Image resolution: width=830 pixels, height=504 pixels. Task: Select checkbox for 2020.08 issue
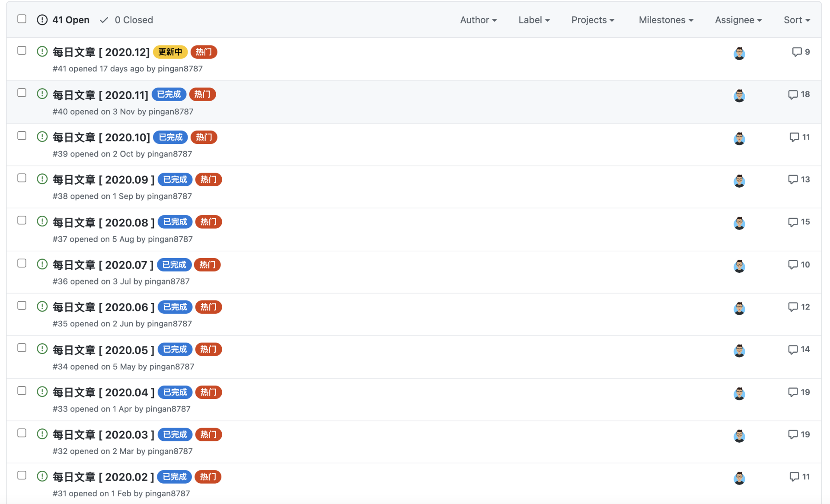click(22, 220)
